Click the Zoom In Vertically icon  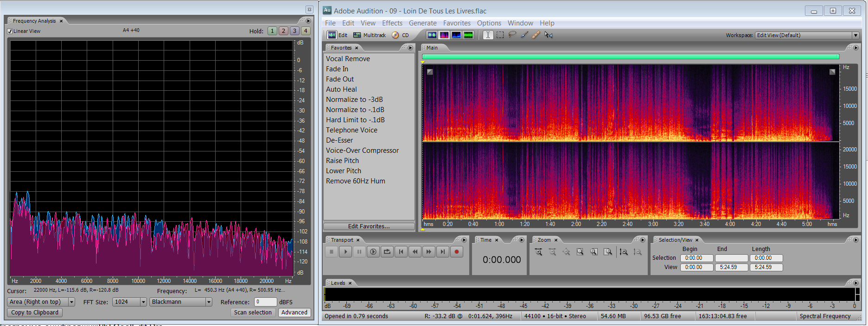click(624, 252)
